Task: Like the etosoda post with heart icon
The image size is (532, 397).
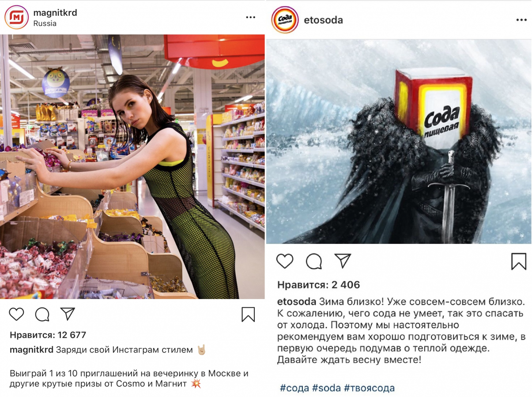Action: pos(285,261)
